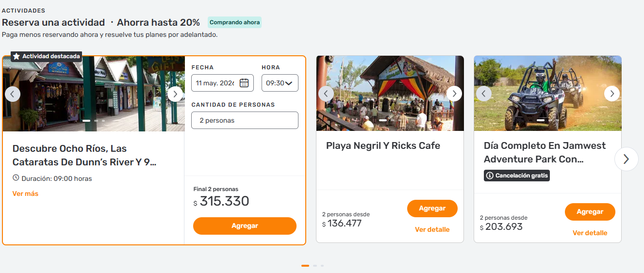Open calendar icon in date field
This screenshot has height=273, width=644.
pos(244,83)
